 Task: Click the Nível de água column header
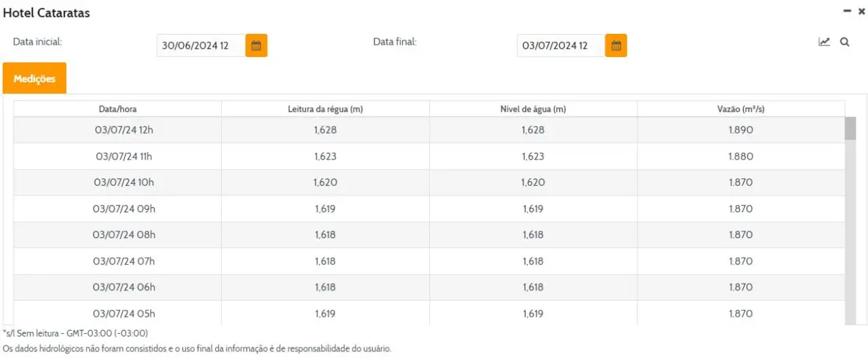pyautogui.click(x=533, y=109)
